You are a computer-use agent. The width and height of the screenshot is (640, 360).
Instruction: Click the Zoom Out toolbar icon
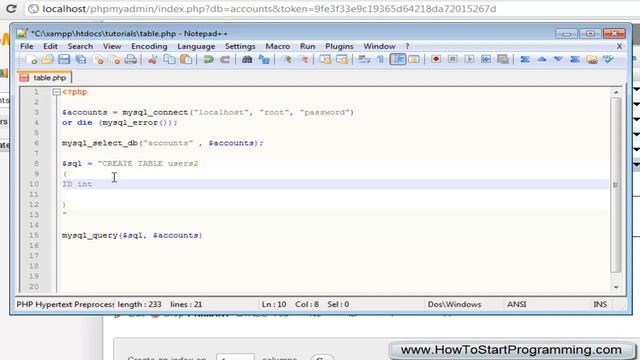coord(303,60)
